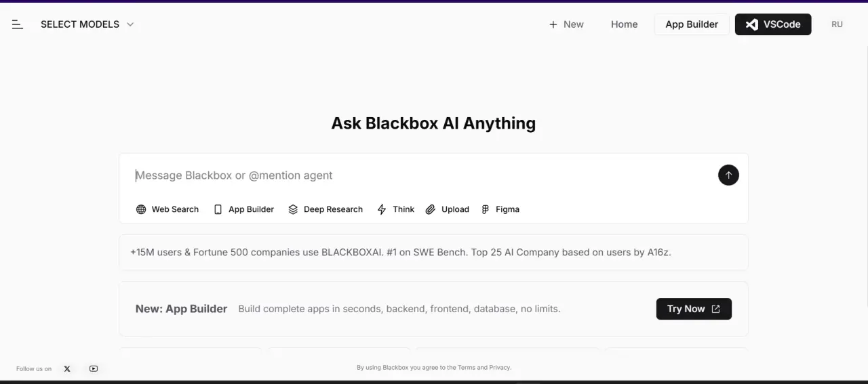This screenshot has width=868, height=384.
Task: Click the "Ask Blackbox AI Anything" heading
Action: pyautogui.click(x=433, y=123)
